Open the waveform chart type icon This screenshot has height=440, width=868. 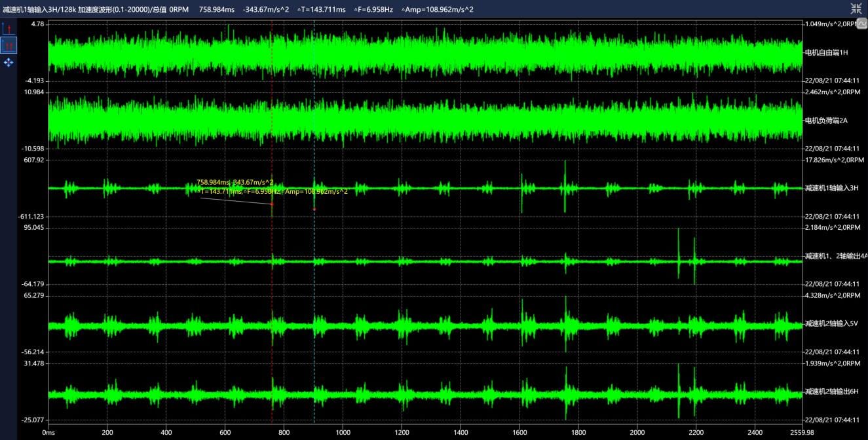[x=862, y=24]
